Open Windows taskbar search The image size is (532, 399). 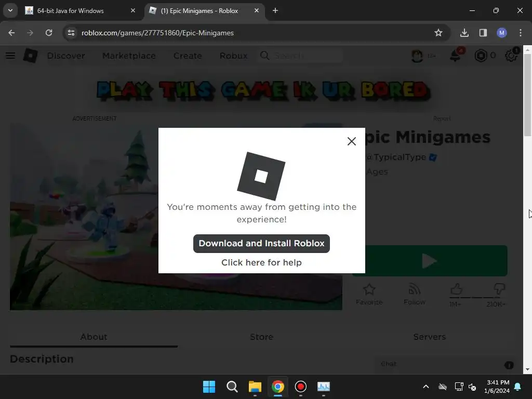click(232, 387)
